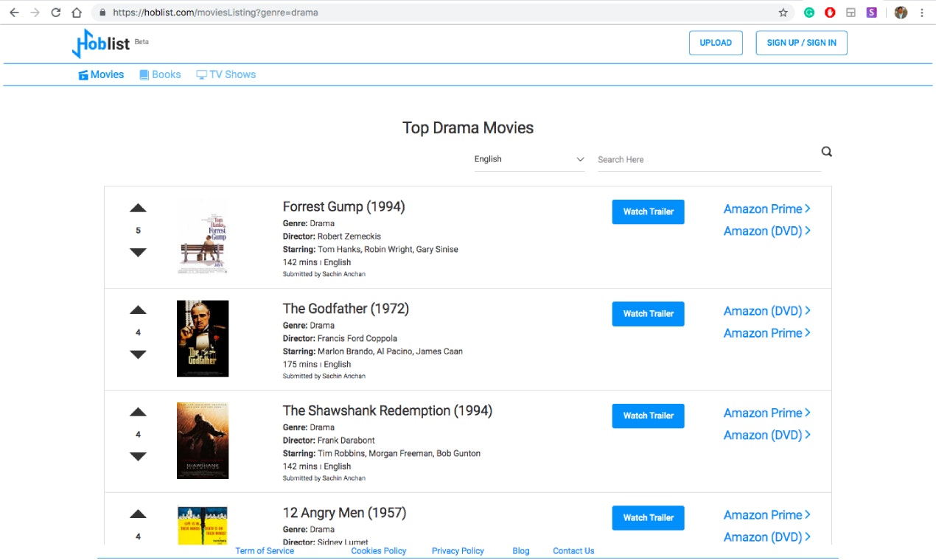Viewport: 936px width, 560px height.
Task: Upvote Forrest Gump
Action: [x=138, y=209]
